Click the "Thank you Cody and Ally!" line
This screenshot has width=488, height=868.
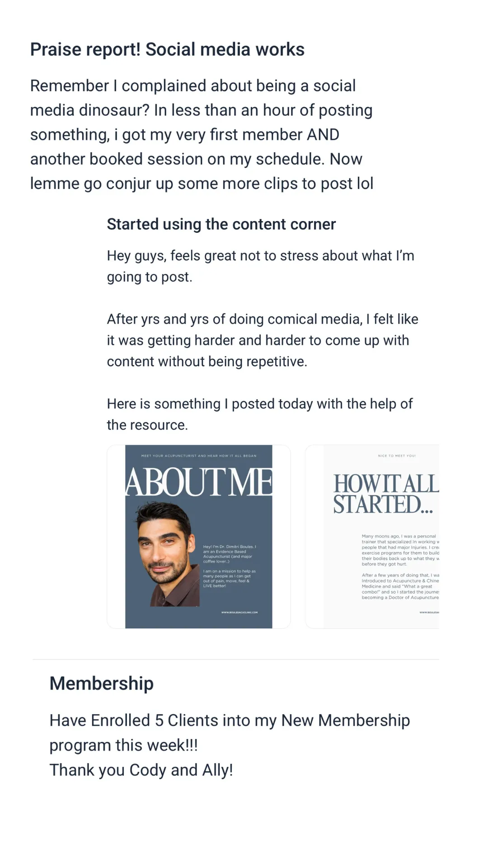(x=141, y=770)
